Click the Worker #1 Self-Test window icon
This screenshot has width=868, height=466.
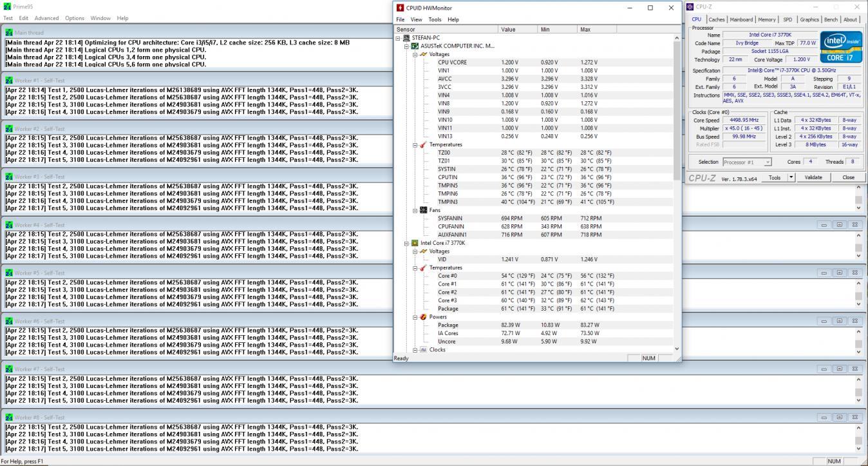[9, 81]
